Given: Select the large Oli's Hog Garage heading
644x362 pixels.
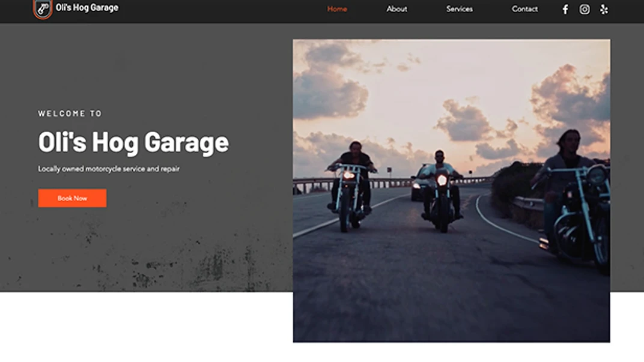Looking at the screenshot, I should pos(133,142).
